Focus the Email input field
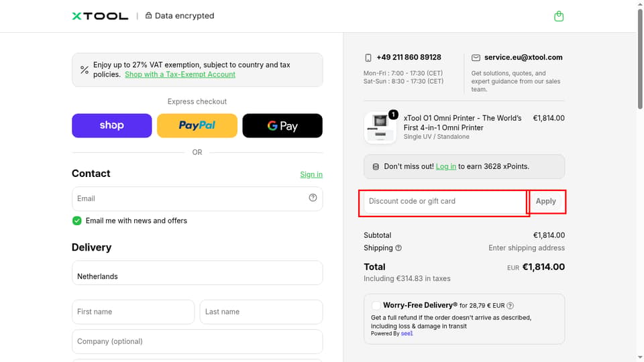This screenshot has width=644, height=362. 197,198
